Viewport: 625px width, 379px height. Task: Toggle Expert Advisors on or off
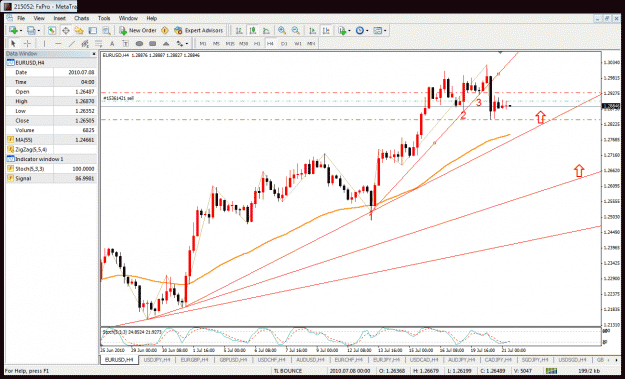coord(199,30)
